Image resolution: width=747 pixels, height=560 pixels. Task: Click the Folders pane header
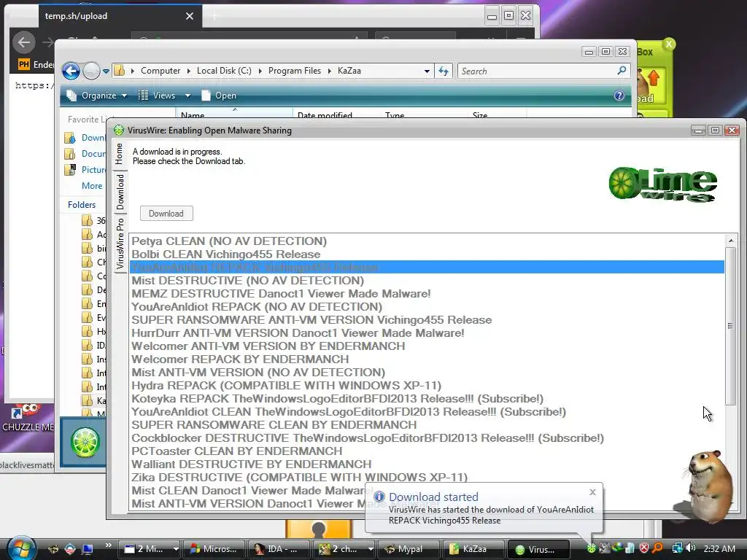click(82, 205)
